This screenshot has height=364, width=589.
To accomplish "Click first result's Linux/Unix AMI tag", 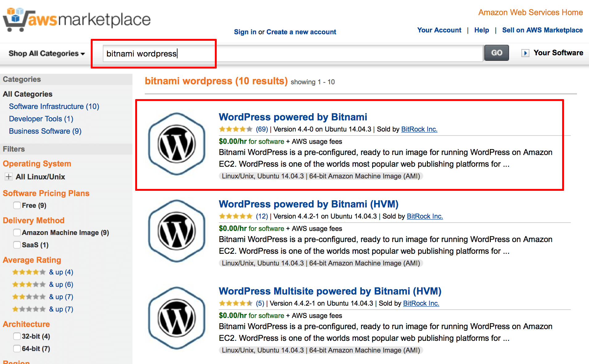I will point(321,176).
